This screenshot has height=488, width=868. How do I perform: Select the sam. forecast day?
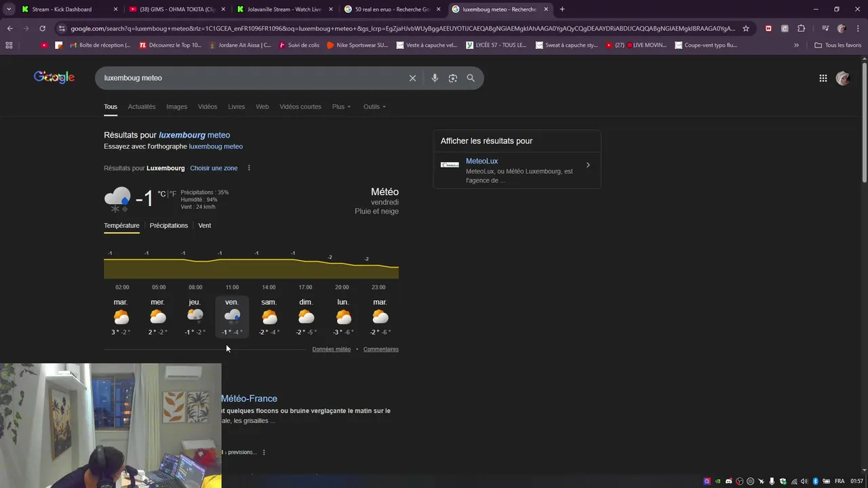pos(269,317)
